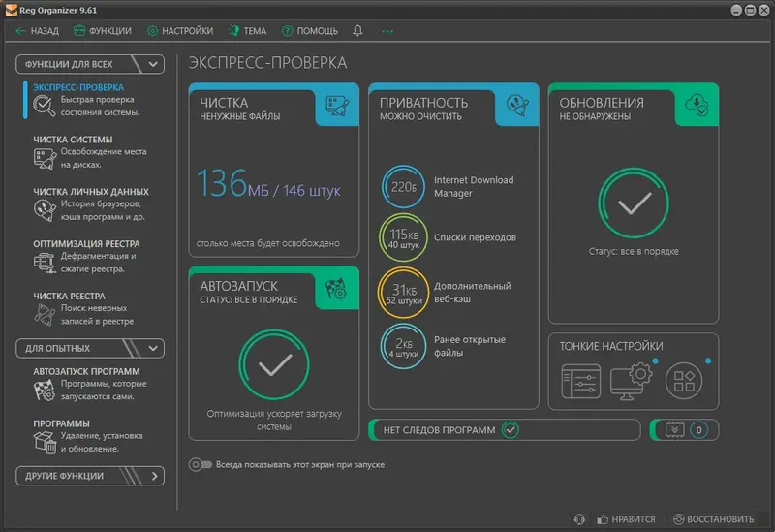Click the Ранее открытые файлы label
The height and width of the screenshot is (532, 775).
(470, 346)
